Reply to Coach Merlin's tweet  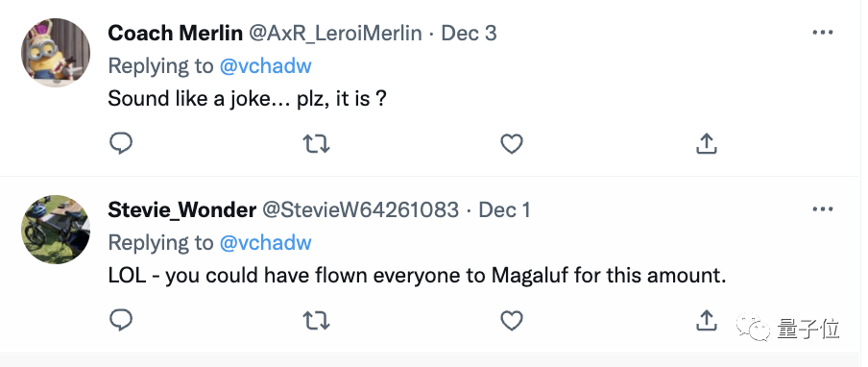pos(121,144)
